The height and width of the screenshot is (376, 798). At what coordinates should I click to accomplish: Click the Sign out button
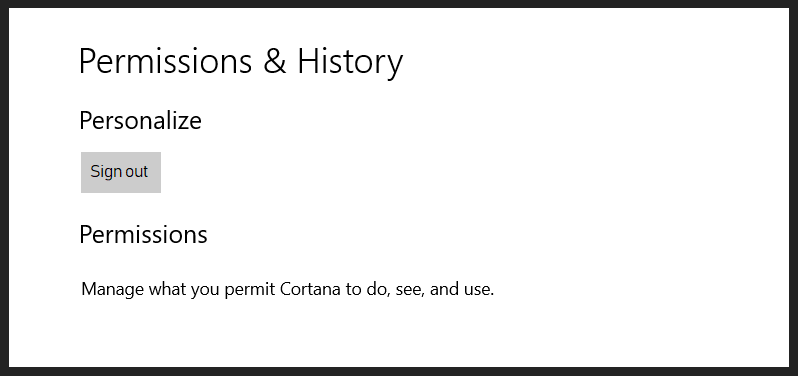coord(121,172)
